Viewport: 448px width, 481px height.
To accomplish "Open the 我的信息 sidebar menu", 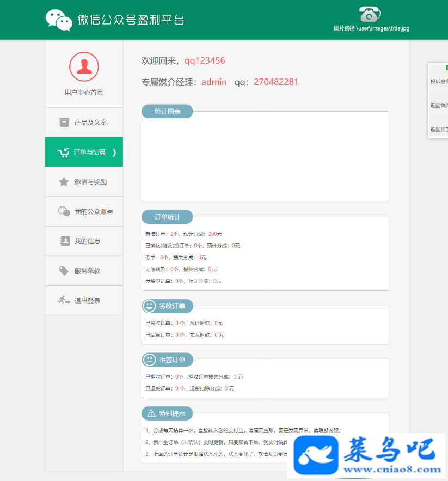I will (84, 241).
